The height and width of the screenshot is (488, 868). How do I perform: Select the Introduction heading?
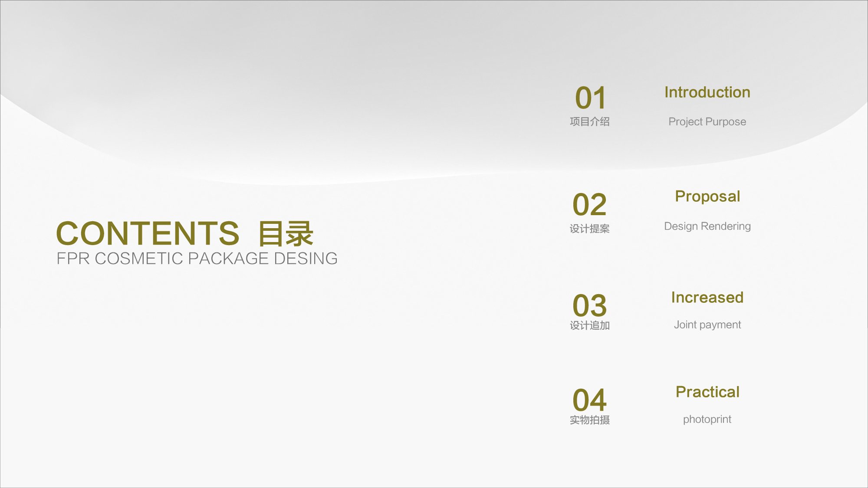pos(707,92)
